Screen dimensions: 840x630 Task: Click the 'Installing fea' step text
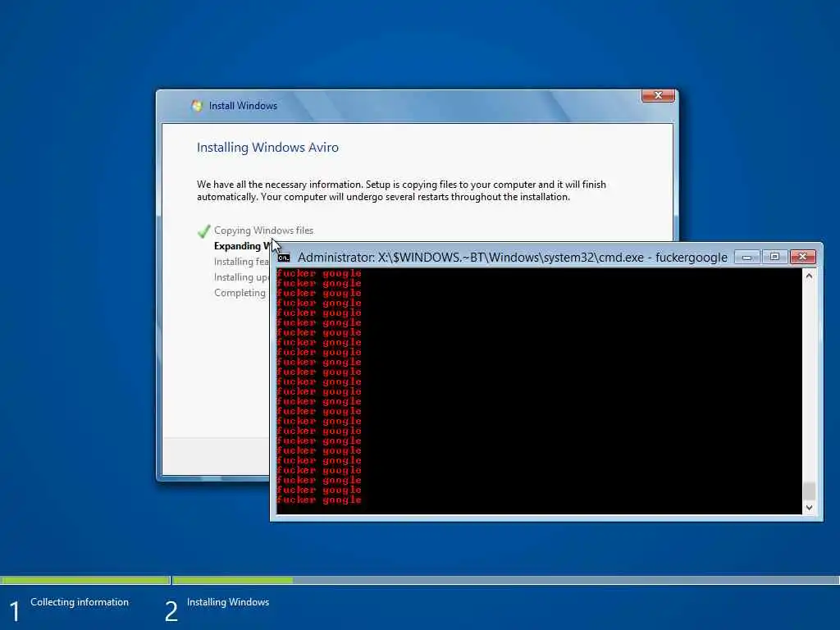(241, 262)
